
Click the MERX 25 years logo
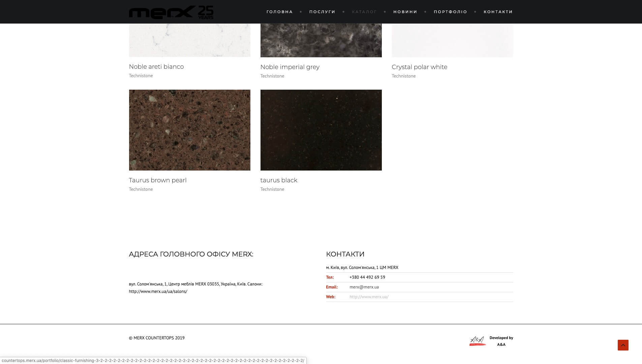pos(171,12)
